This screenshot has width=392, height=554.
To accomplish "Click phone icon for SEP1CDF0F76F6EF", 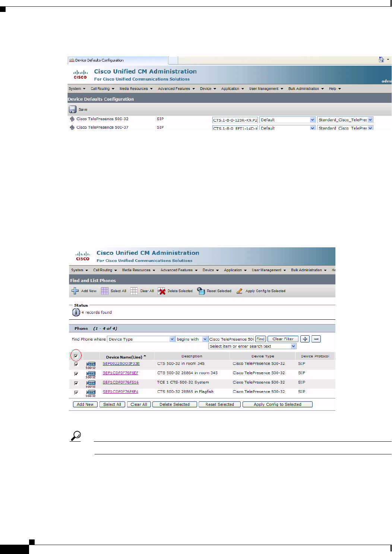I will tap(91, 374).
